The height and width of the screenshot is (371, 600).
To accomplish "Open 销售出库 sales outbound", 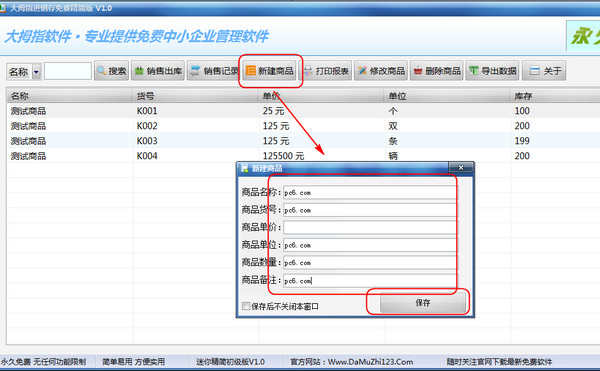I will click(158, 71).
